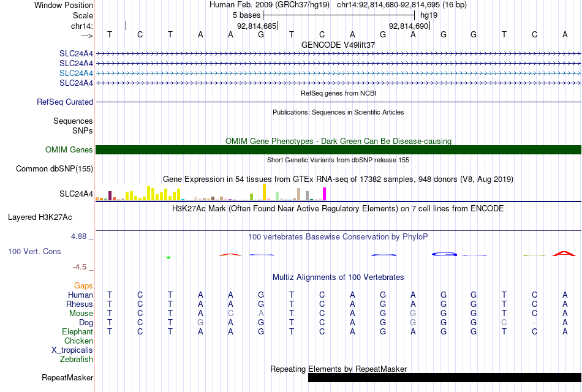Click the SNPs track label
Image resolution: width=582 pixels, height=392 pixels.
coord(83,130)
